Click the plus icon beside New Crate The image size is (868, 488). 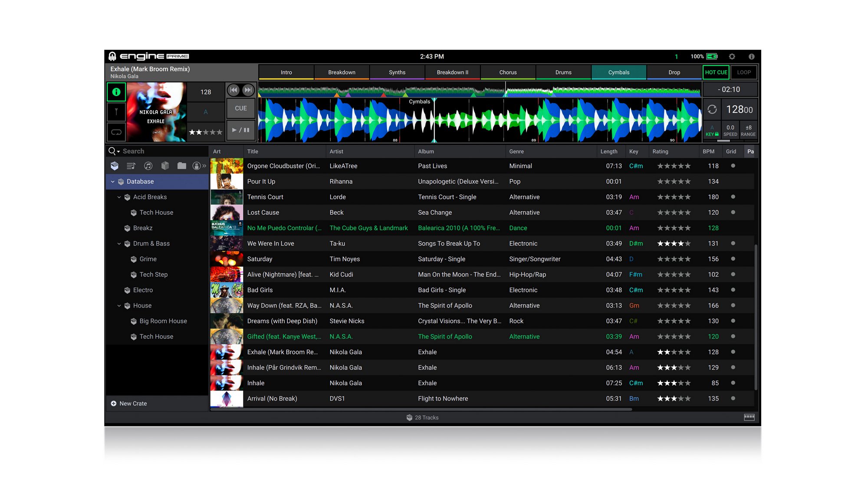114,403
